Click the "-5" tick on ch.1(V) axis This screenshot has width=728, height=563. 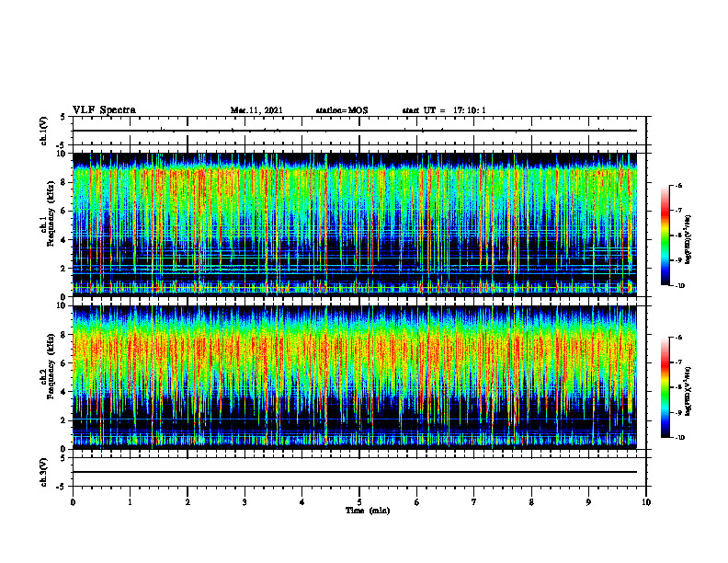[x=62, y=145]
